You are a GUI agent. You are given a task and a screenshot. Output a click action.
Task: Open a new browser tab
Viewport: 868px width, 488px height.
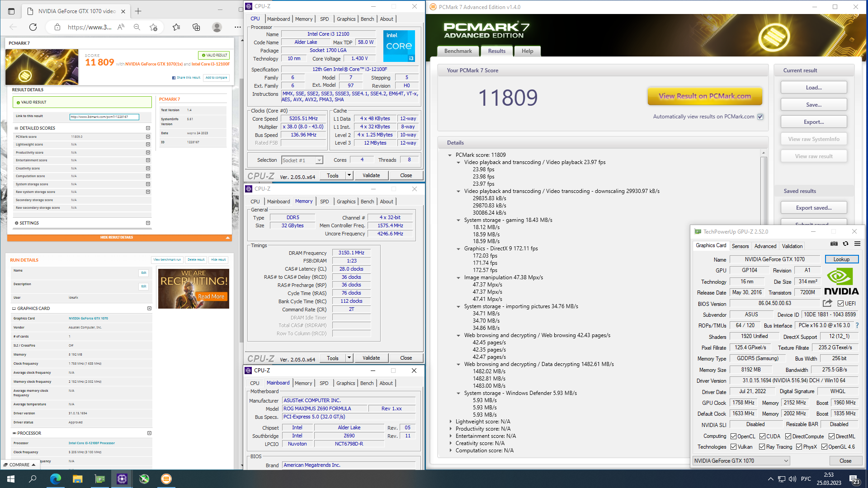(x=138, y=11)
